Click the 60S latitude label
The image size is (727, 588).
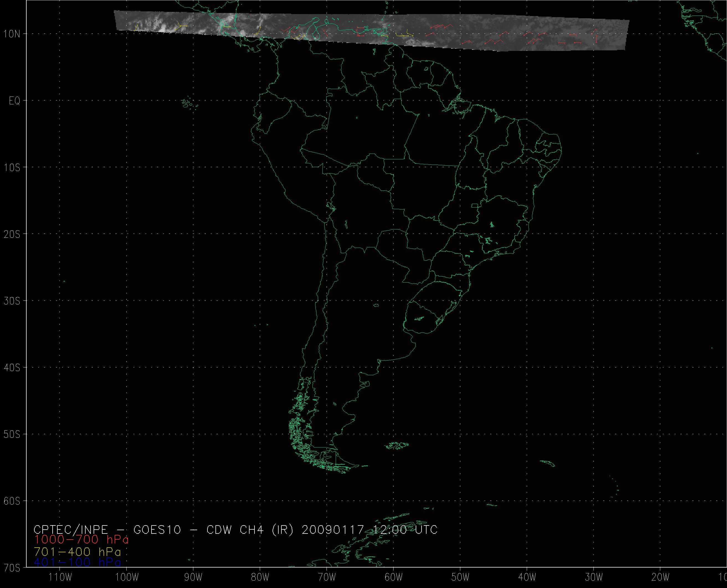pos(12,501)
